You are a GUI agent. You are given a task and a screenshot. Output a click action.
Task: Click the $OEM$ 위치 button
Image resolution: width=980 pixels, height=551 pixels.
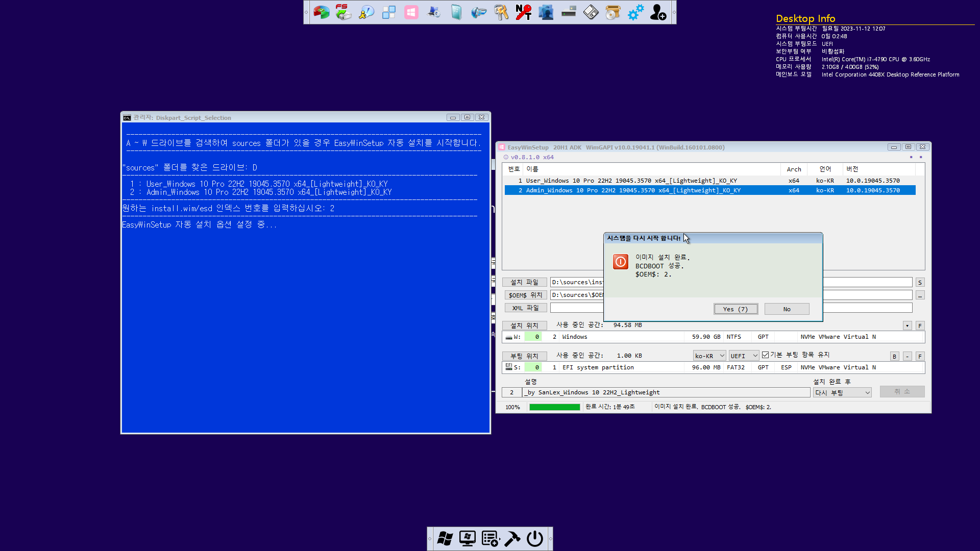point(526,295)
